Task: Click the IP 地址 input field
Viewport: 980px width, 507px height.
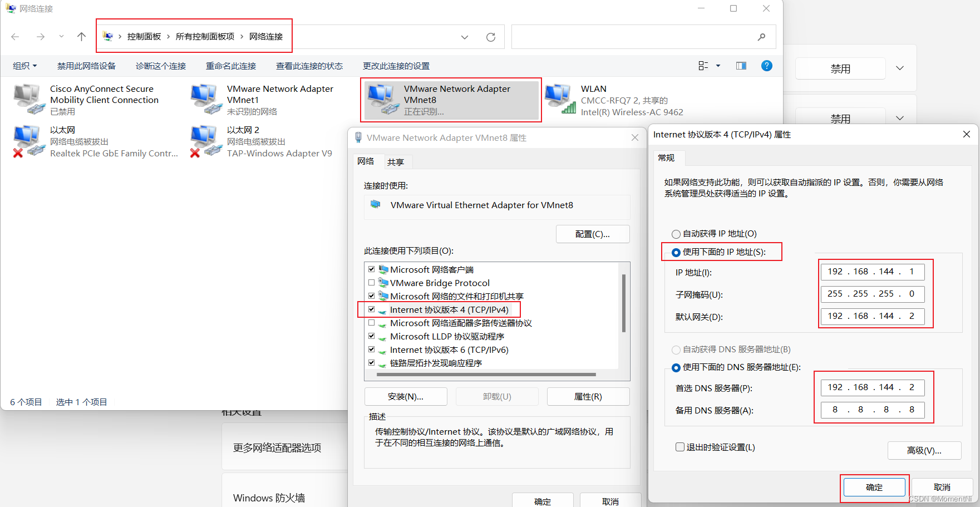Action: click(x=873, y=272)
